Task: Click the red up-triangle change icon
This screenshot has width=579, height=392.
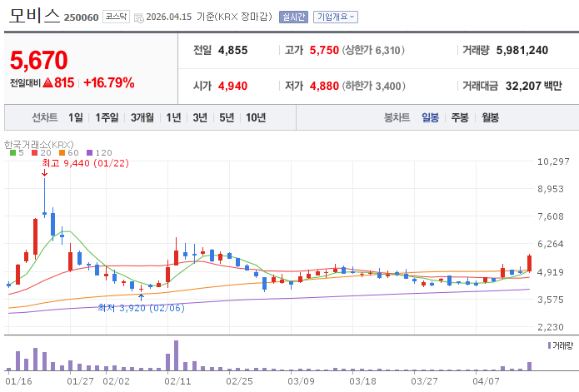Action: pyautogui.click(x=48, y=82)
